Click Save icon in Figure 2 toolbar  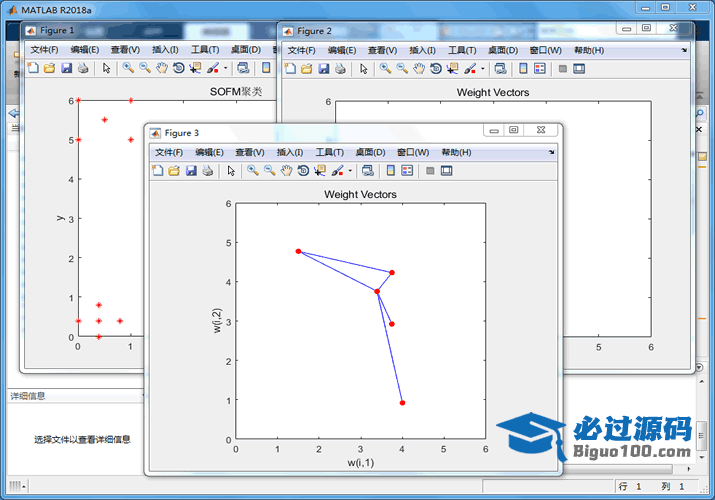pyautogui.click(x=324, y=69)
